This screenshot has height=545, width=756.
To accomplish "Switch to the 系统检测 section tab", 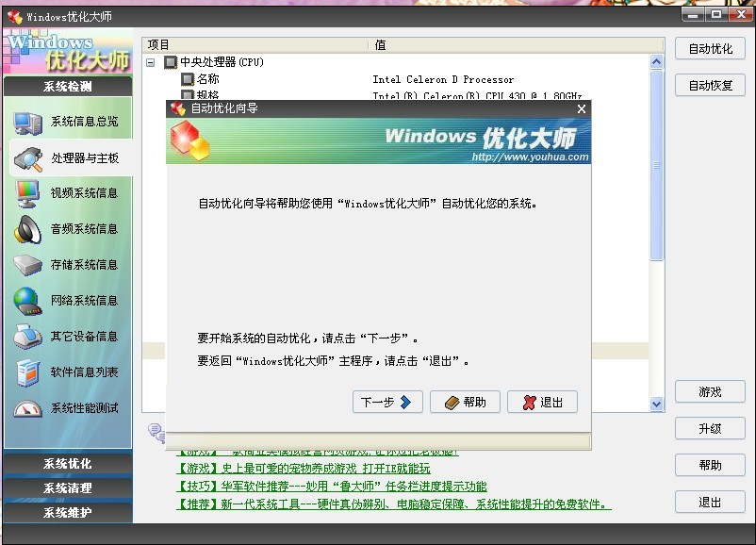I will (x=68, y=87).
